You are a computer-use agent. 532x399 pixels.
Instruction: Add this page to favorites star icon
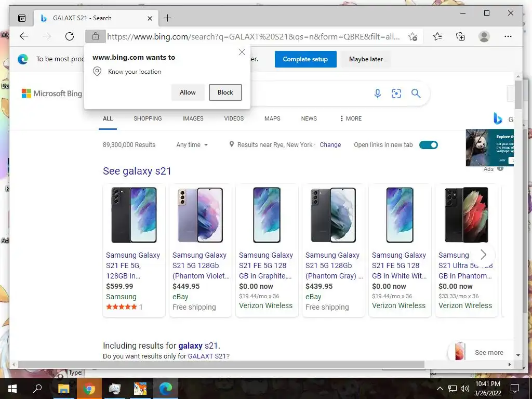tap(413, 37)
